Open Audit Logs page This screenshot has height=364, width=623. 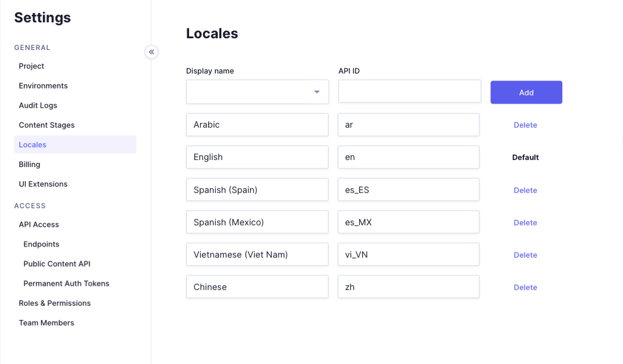coord(38,106)
